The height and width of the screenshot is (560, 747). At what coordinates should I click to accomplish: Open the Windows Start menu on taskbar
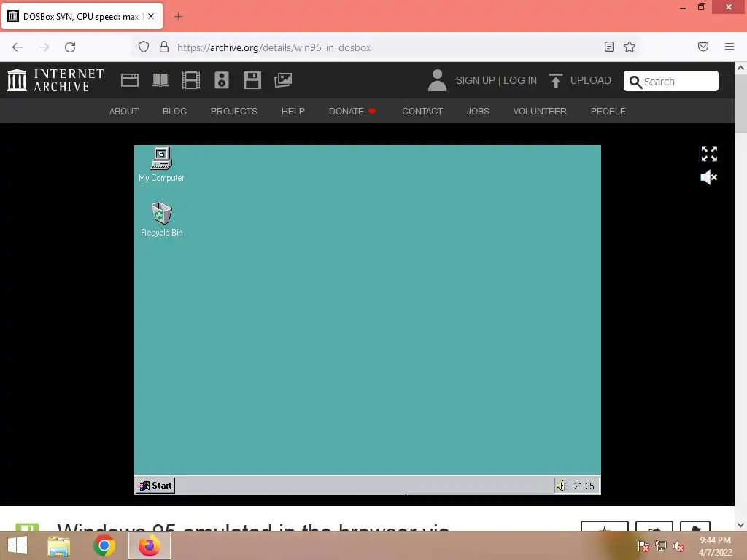(18, 545)
